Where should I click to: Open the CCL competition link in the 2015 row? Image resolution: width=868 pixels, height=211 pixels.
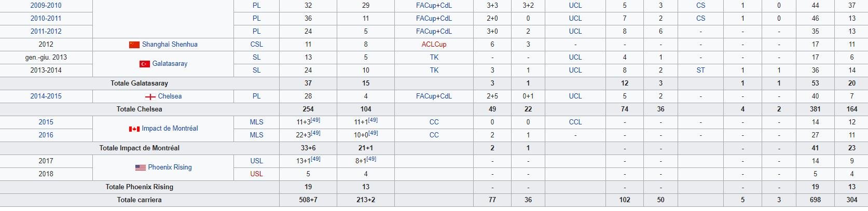pos(575,122)
